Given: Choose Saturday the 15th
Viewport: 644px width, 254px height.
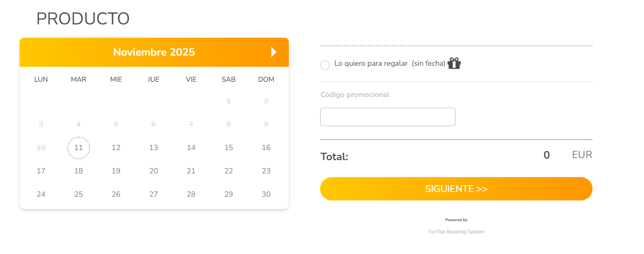Looking at the screenshot, I should [x=229, y=147].
